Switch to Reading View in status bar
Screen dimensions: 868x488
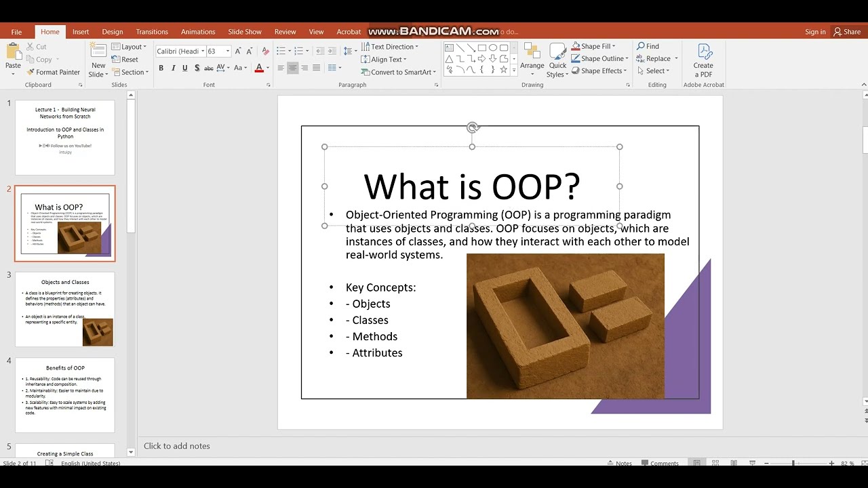733,463
